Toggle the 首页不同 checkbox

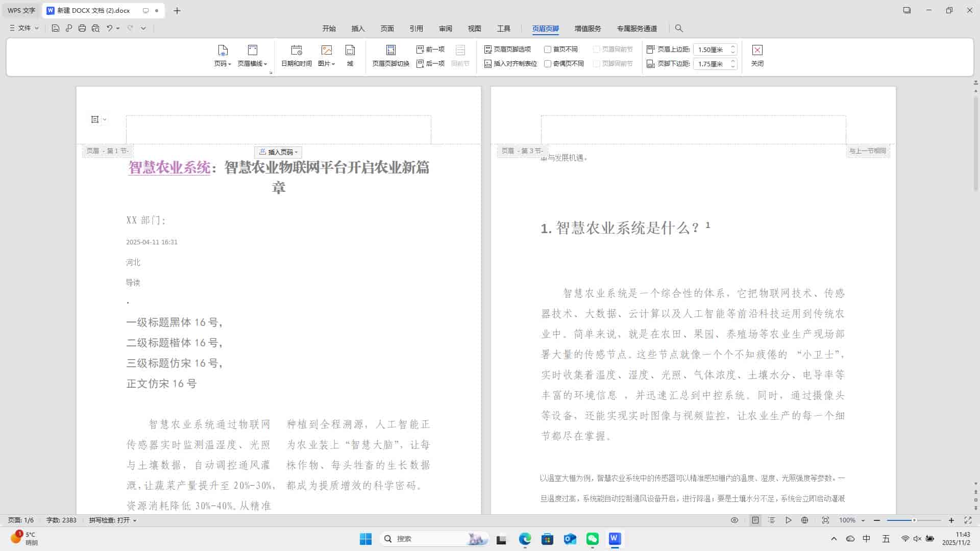pos(548,49)
